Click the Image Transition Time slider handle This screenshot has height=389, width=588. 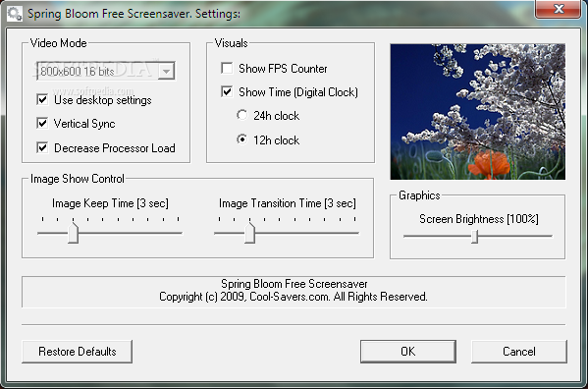249,233
